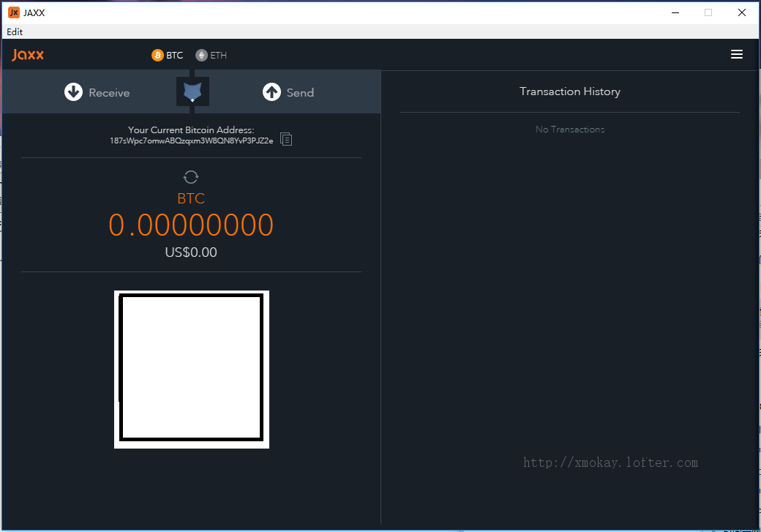Close the JAXX window
Viewport: 761px width, 532px height.
click(741, 12)
